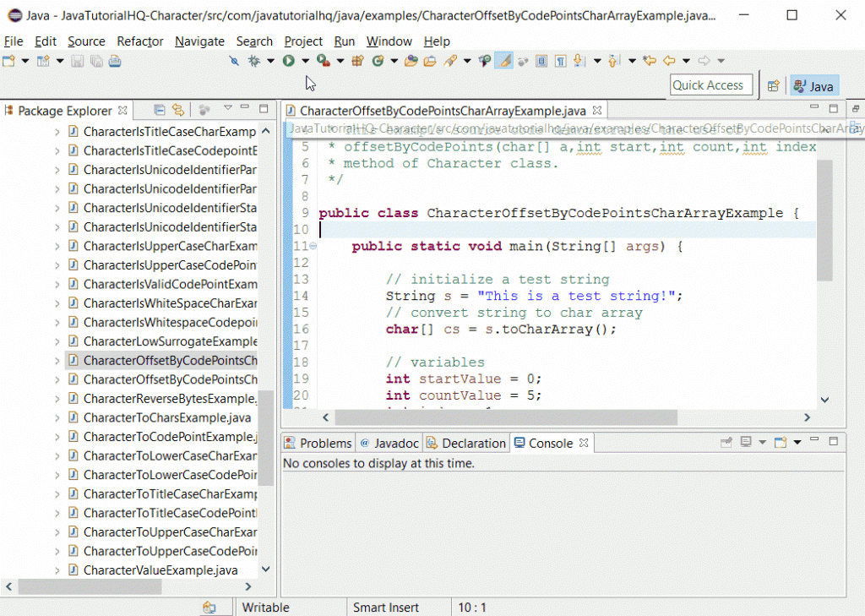The height and width of the screenshot is (616, 865).
Task: Click the editor's horizontal scrollbar
Action: coord(507,417)
